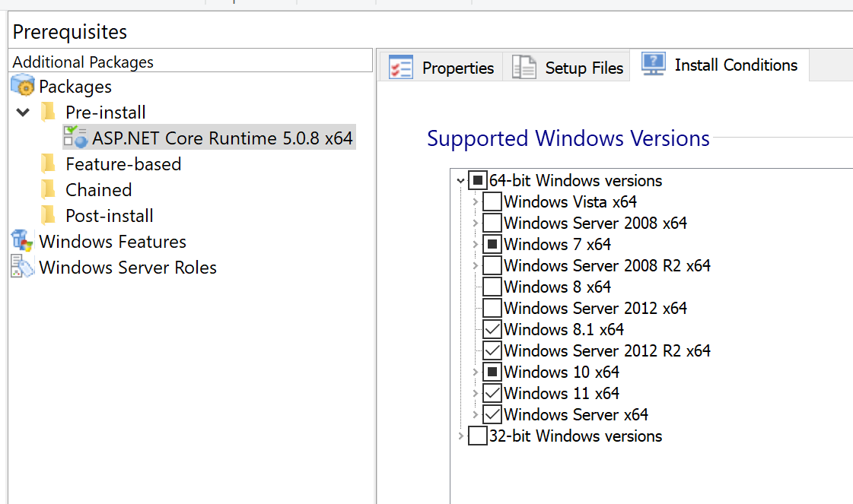Screen dimensions: 853x504
Task: Click the Setup Files documents icon
Action: (524, 68)
